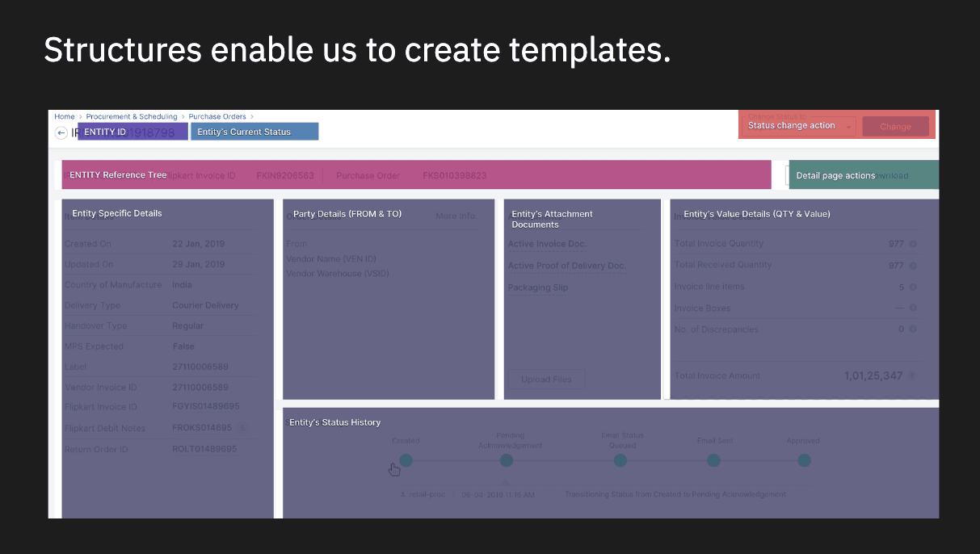
Task: Click debit note FROKS014695
Action: [202, 428]
